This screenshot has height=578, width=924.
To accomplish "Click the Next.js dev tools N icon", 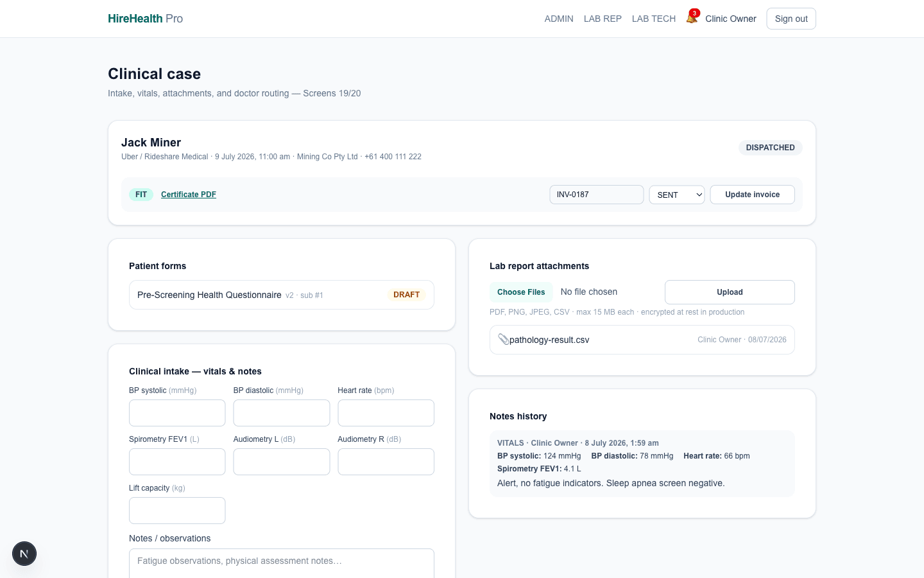I will pos(24,554).
